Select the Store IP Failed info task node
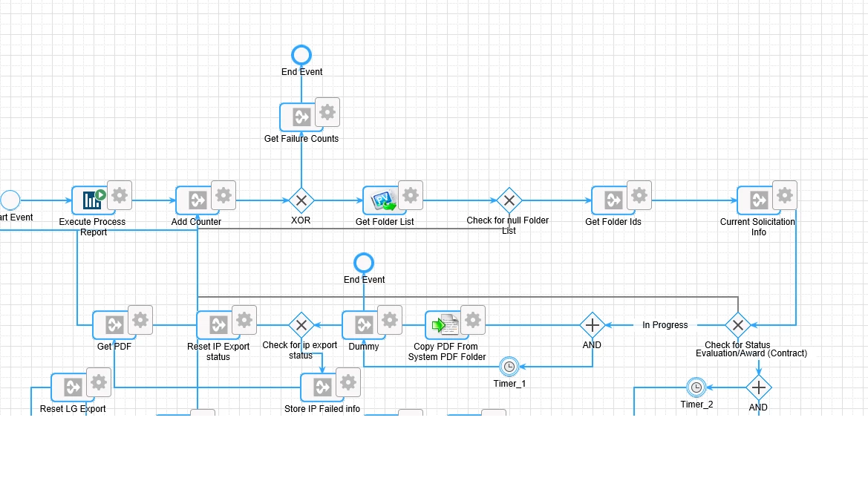 322,387
